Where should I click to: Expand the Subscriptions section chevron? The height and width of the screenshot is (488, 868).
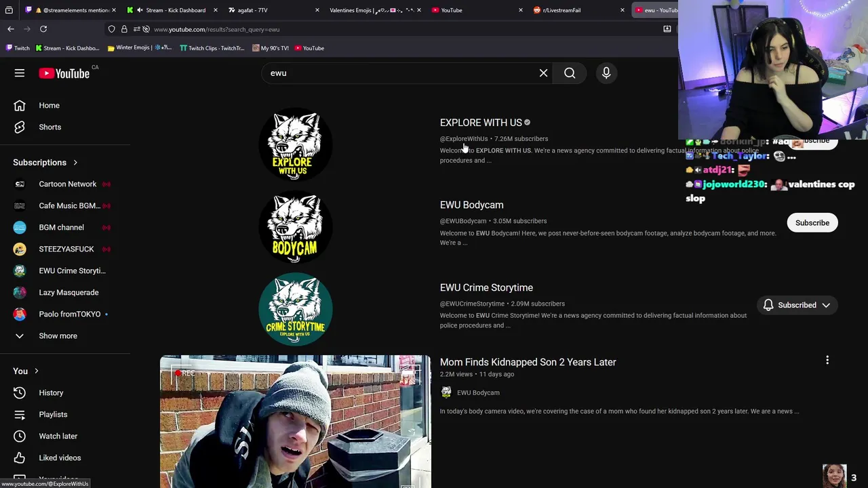tap(75, 163)
